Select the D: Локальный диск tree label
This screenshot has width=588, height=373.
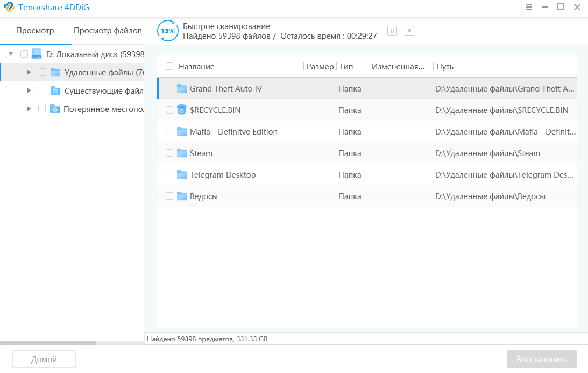[95, 54]
